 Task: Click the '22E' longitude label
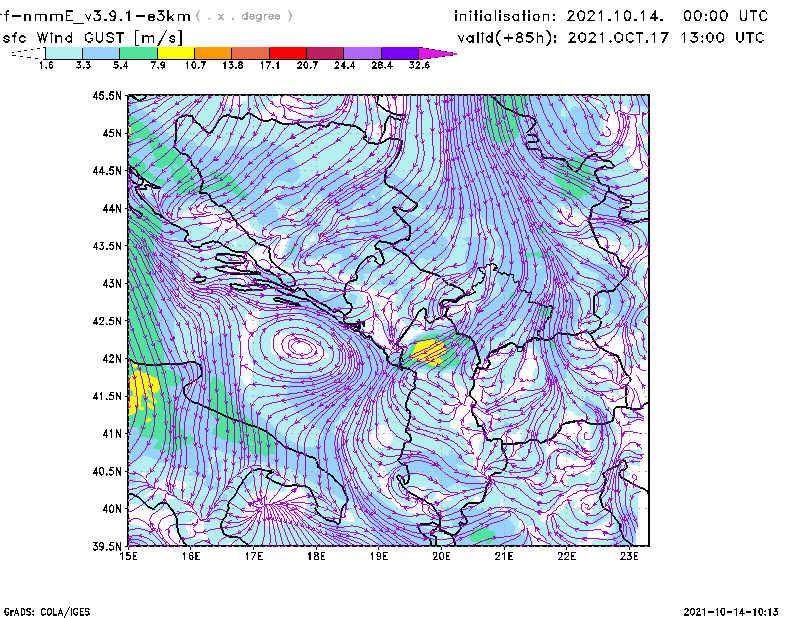pyautogui.click(x=567, y=556)
